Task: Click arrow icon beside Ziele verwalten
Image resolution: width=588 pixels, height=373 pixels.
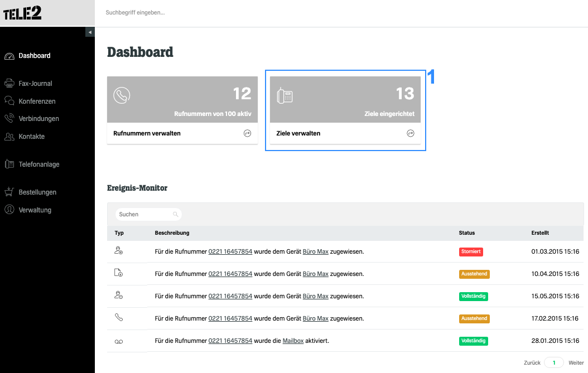Action: [411, 133]
